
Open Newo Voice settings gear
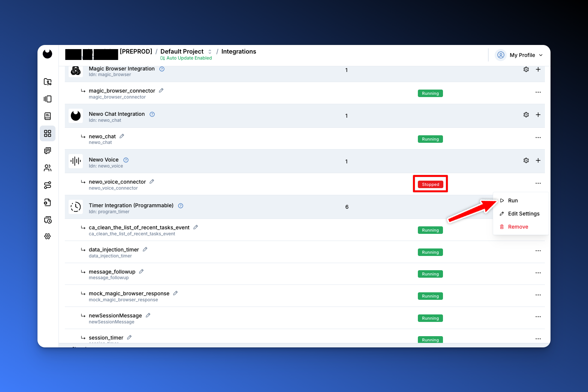(x=526, y=160)
